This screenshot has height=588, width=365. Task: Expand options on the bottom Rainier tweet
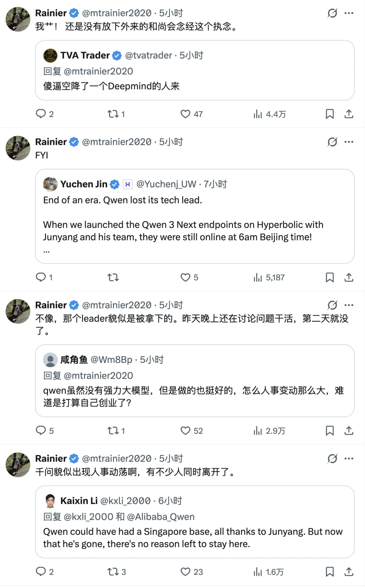coord(348,458)
